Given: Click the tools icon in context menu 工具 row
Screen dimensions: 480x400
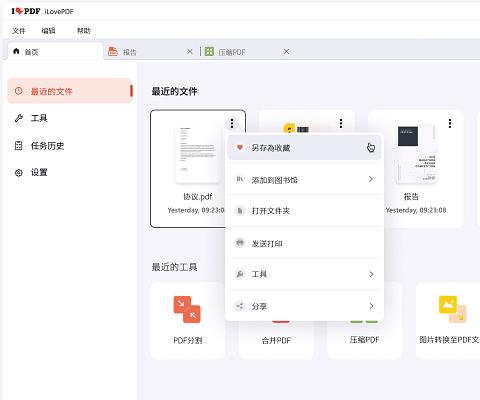Looking at the screenshot, I should [x=240, y=274].
